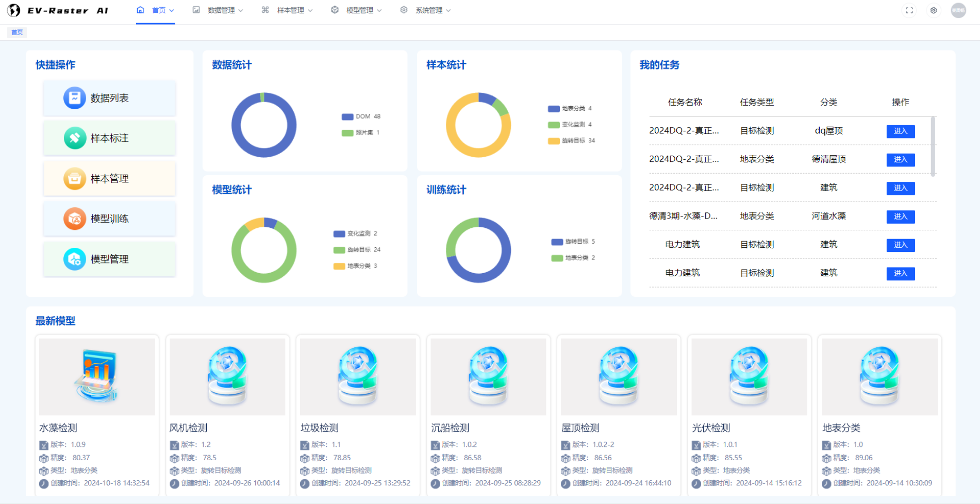This screenshot has width=980, height=504.
Task: Expand the 系统管理 dropdown chevron
Action: pos(449,10)
